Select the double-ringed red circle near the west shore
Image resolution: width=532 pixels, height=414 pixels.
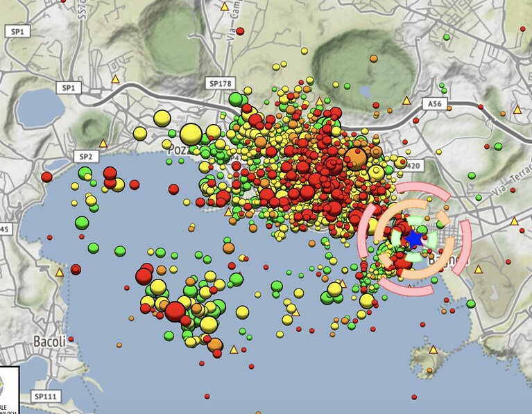76,270
